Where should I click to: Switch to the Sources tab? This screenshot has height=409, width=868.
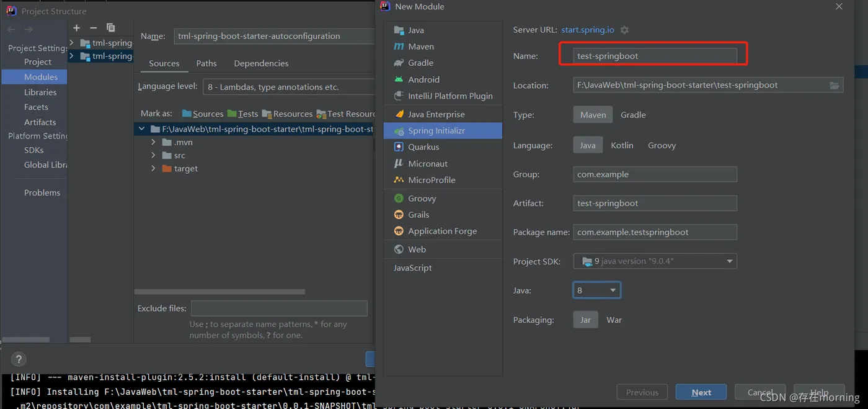(x=164, y=63)
